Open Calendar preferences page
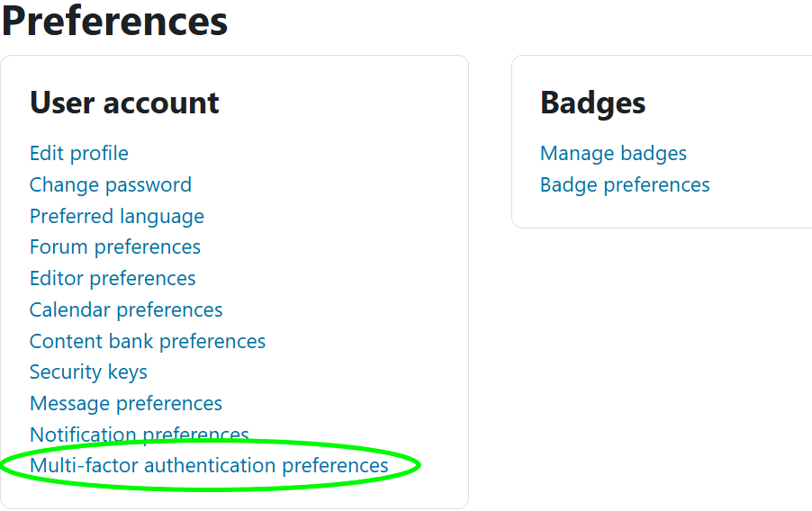This screenshot has height=511, width=812. [x=126, y=309]
